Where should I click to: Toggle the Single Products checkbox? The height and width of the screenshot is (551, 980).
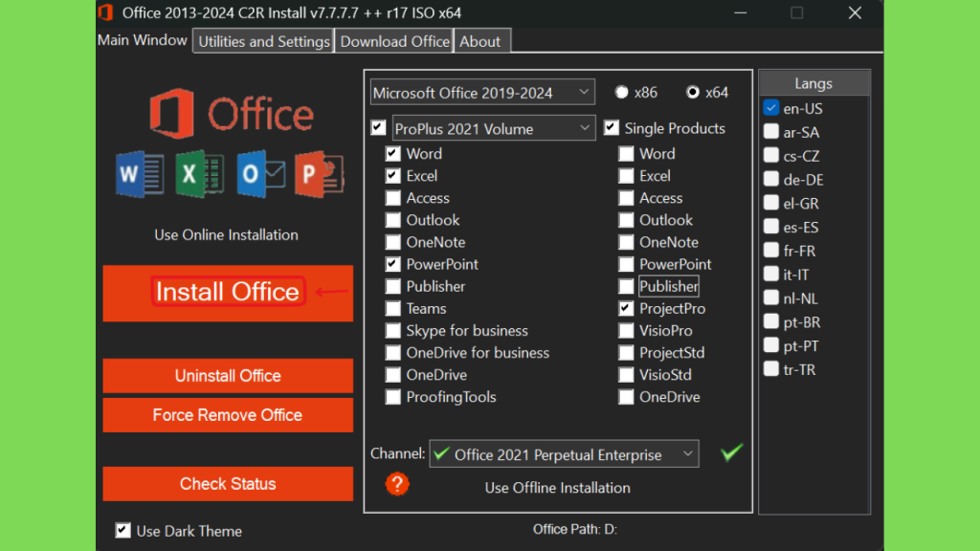(612, 128)
